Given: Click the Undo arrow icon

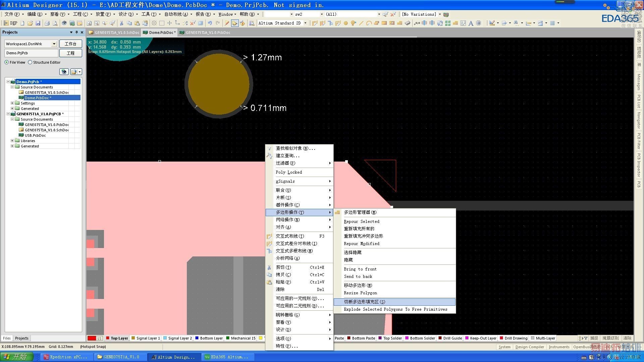Looking at the screenshot, I should [x=210, y=23].
